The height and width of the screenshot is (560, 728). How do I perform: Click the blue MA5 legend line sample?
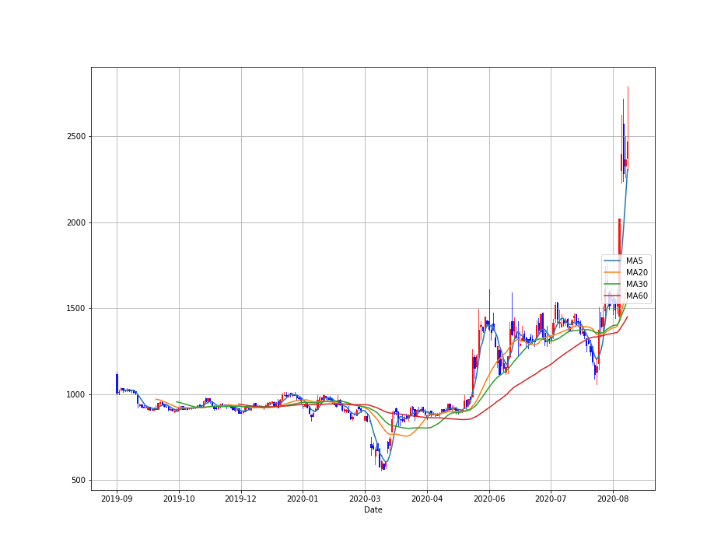click(613, 261)
